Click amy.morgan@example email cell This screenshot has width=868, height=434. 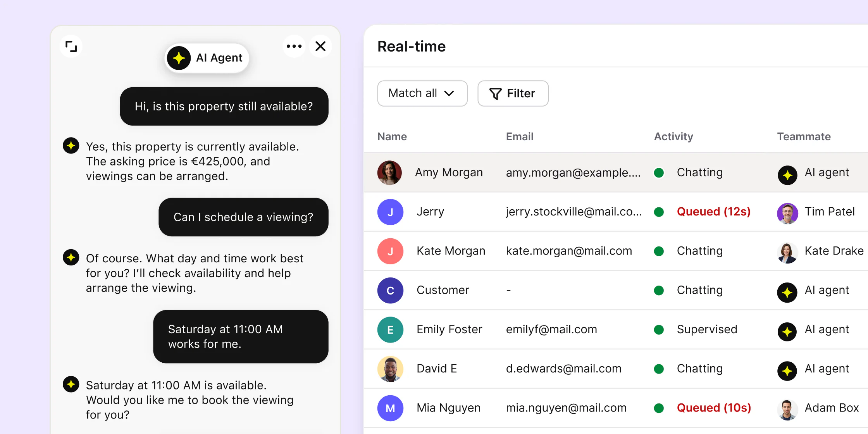(573, 172)
